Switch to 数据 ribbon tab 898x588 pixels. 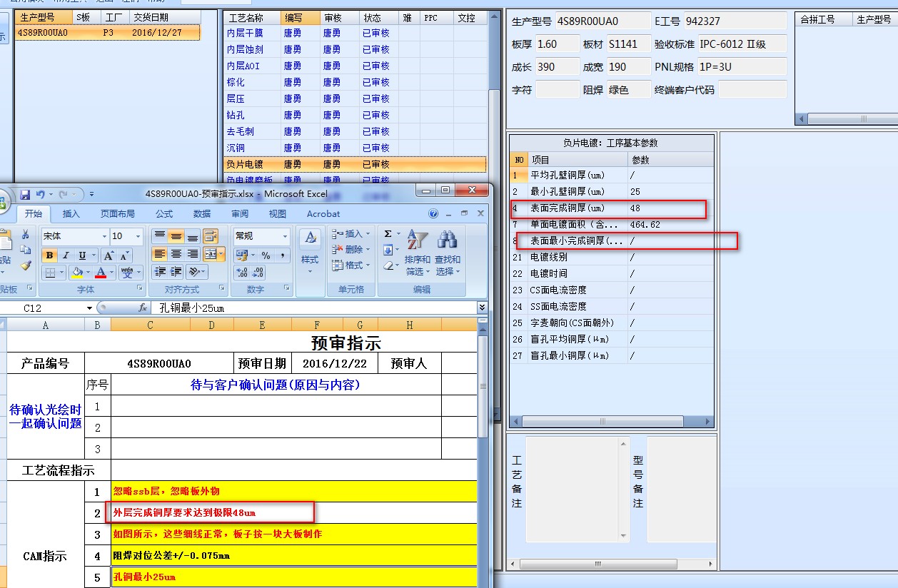tap(202, 213)
